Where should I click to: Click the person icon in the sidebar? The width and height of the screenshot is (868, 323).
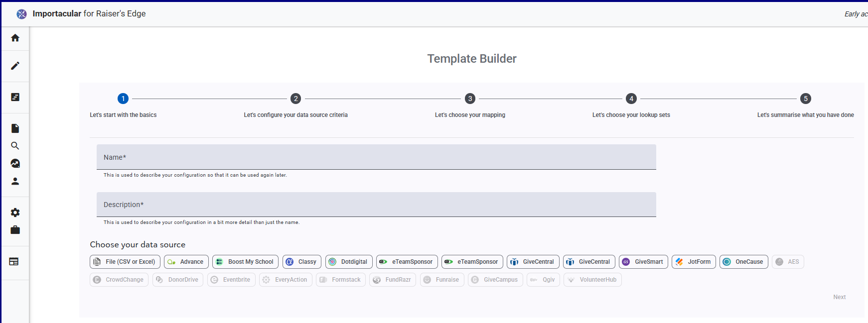[15, 181]
